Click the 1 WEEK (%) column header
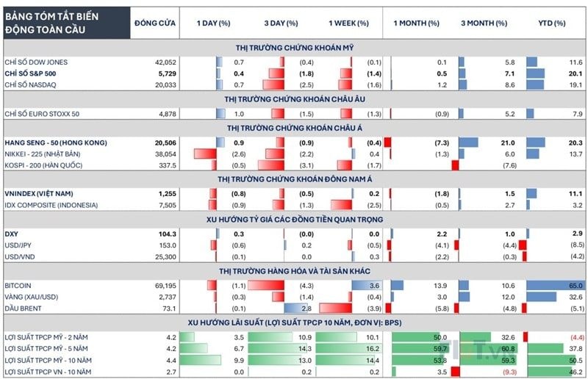Image resolution: width=588 pixels, height=379 pixels. click(348, 23)
